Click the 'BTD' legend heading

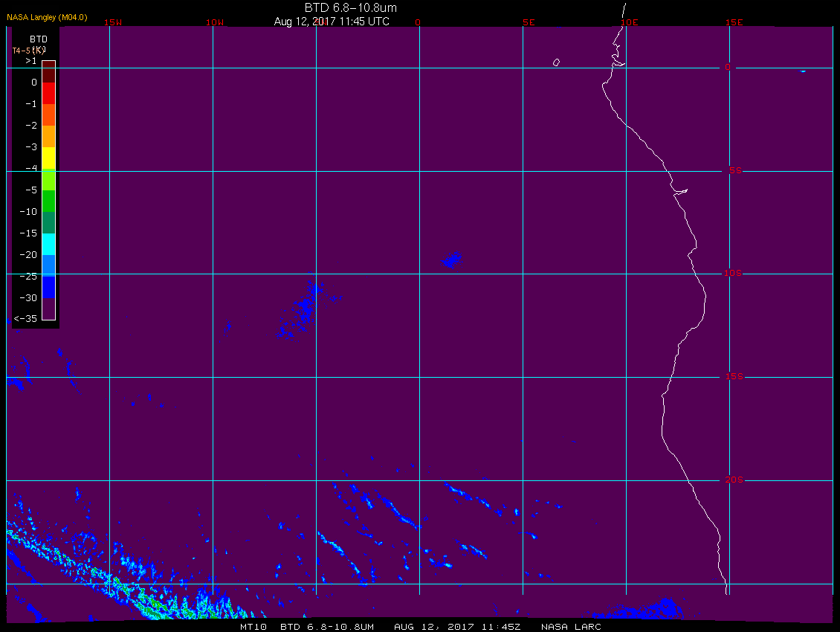[x=39, y=39]
